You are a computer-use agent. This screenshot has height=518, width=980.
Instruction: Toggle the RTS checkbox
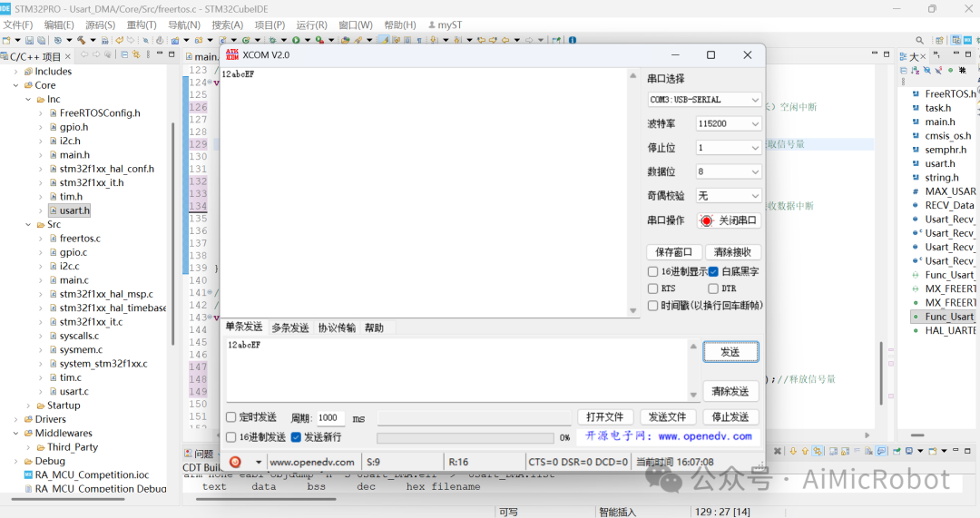pyautogui.click(x=652, y=288)
